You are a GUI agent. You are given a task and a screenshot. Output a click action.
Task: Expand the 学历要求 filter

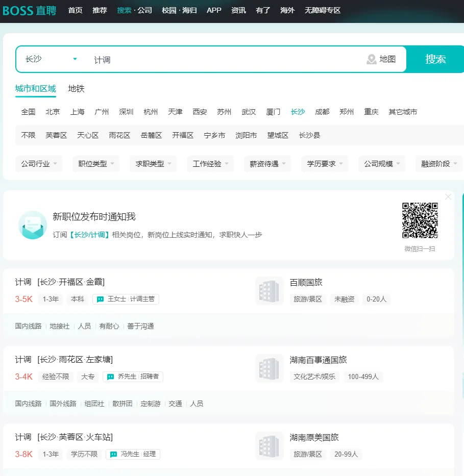pyautogui.click(x=325, y=164)
